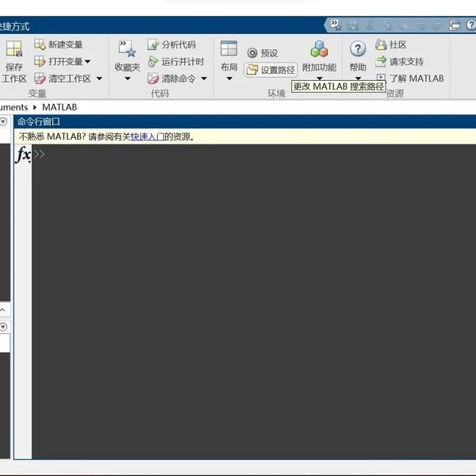
Task: Open the 快速入门 link
Action: [x=148, y=136]
